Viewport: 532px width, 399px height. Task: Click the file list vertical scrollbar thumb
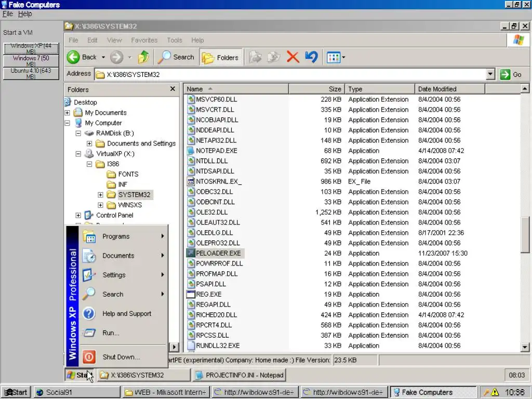pos(525,235)
